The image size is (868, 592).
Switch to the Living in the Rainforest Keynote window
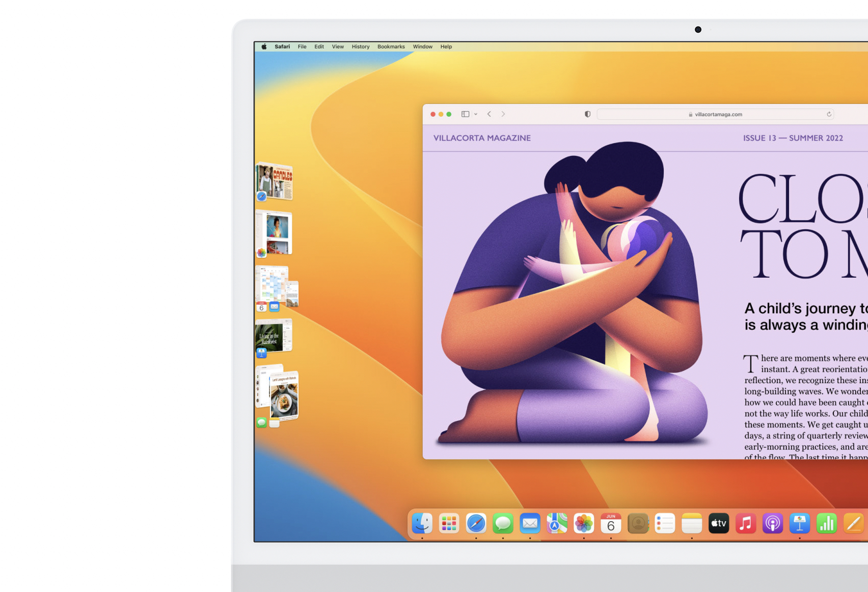coord(274,337)
